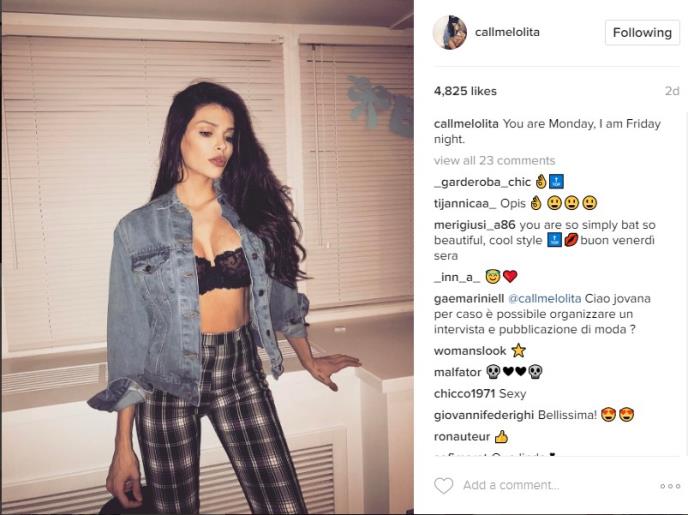Click the 2d post timestamp
Image resolution: width=688 pixels, height=515 pixels.
pyautogui.click(x=672, y=91)
